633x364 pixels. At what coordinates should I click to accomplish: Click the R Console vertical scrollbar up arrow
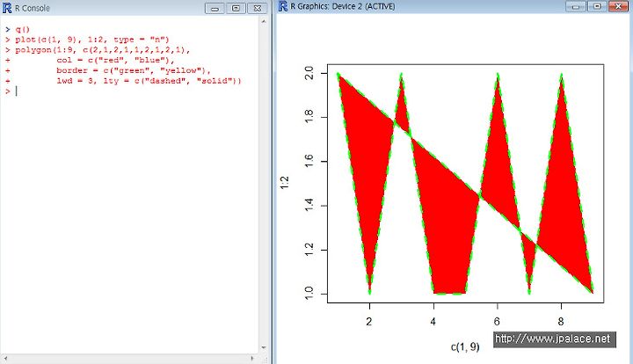click(264, 21)
